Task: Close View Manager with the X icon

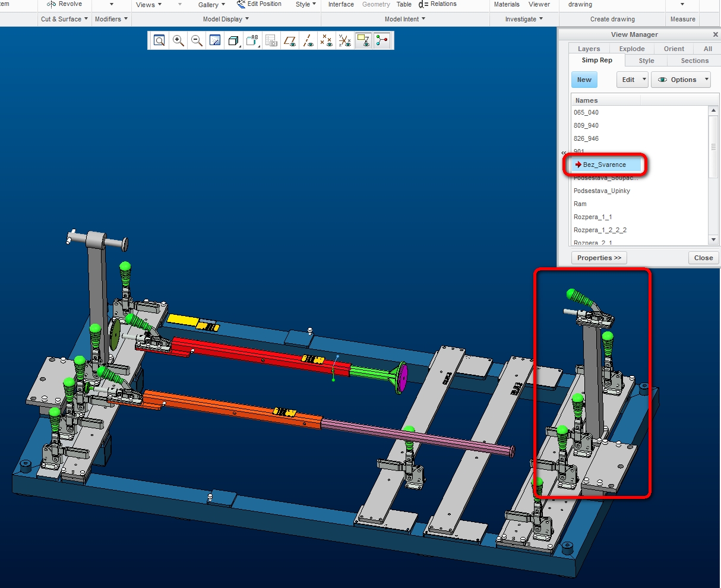Action: point(715,34)
